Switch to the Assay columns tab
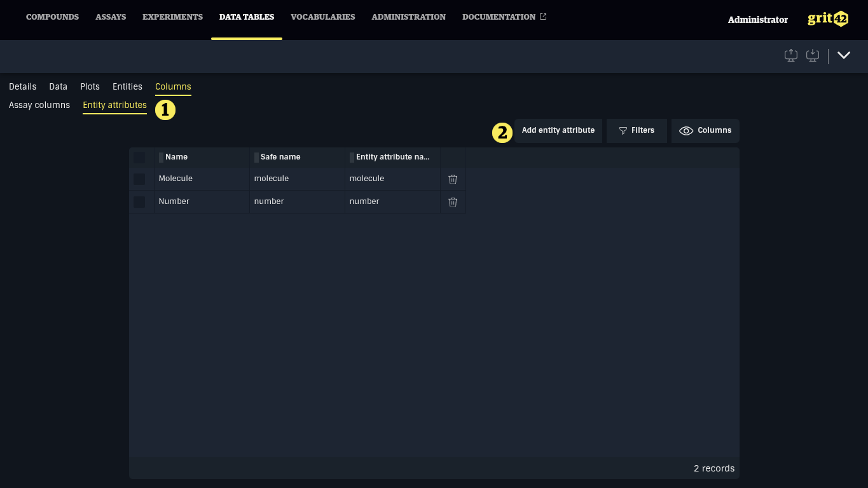 click(x=39, y=105)
